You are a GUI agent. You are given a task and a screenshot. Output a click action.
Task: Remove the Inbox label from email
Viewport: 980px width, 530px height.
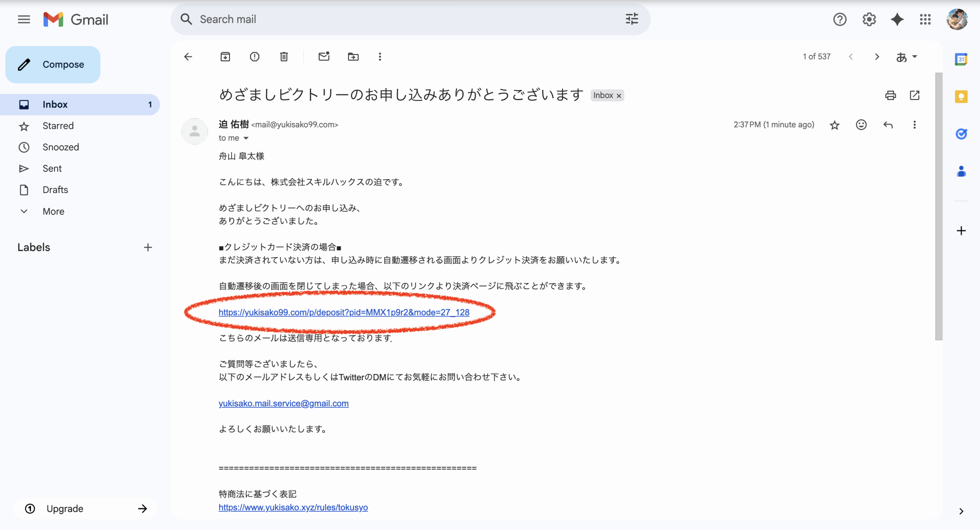coord(619,96)
